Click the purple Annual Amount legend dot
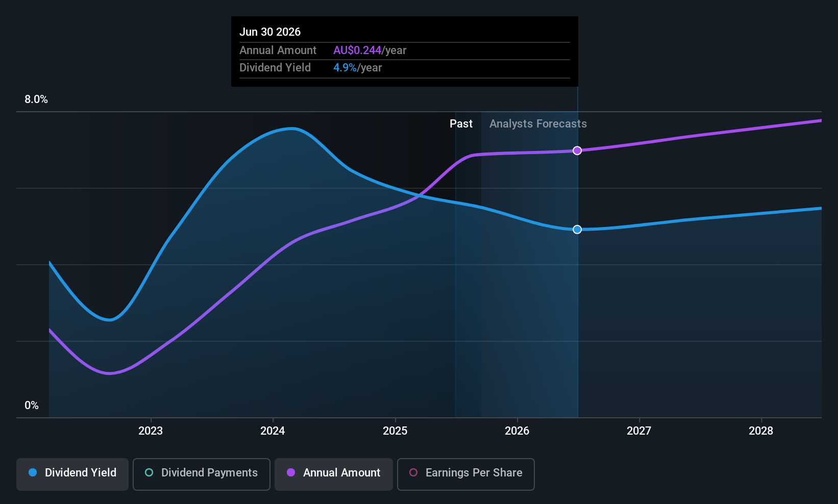Image resolution: width=838 pixels, height=504 pixels. [291, 472]
